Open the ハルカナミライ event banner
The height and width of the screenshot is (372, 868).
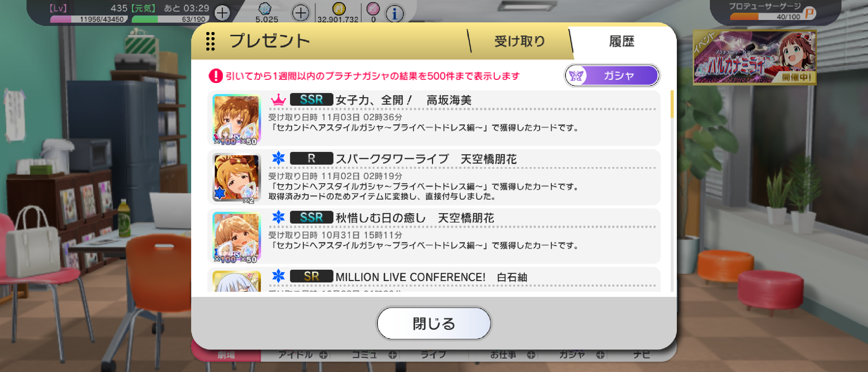click(x=754, y=57)
